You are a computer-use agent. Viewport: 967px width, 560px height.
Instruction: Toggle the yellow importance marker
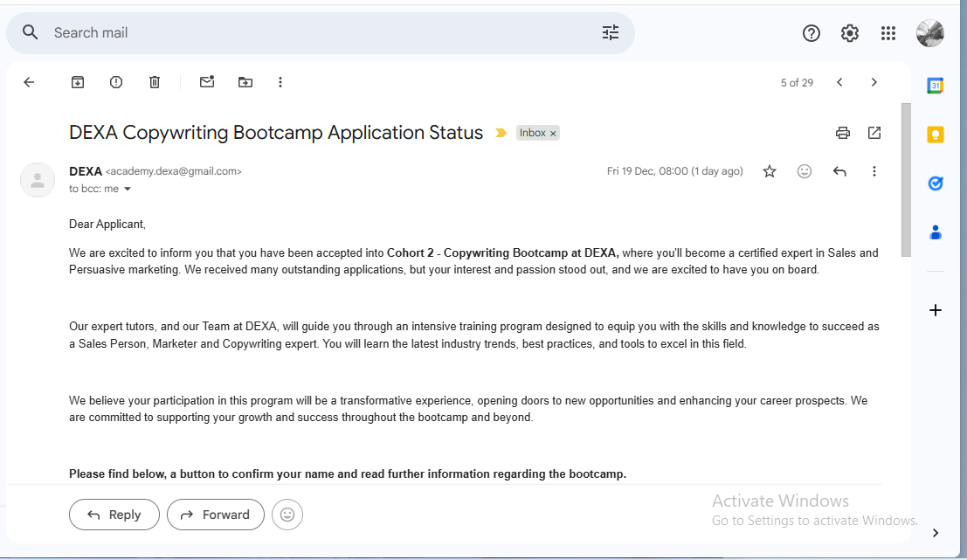tap(501, 133)
